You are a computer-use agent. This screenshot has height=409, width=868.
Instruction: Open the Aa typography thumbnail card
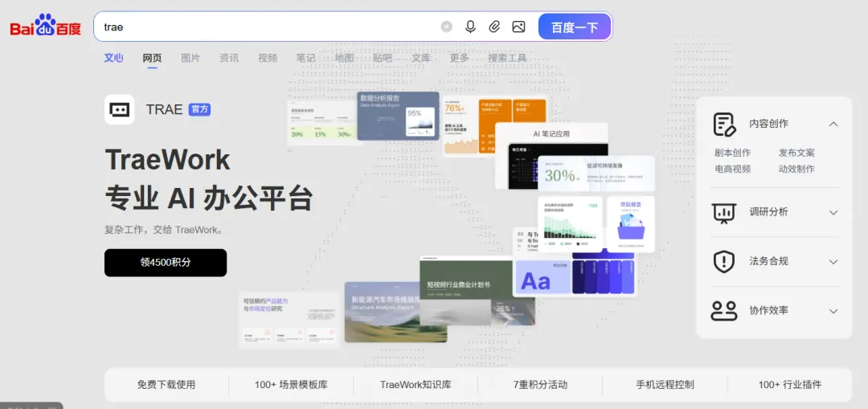coord(543,277)
